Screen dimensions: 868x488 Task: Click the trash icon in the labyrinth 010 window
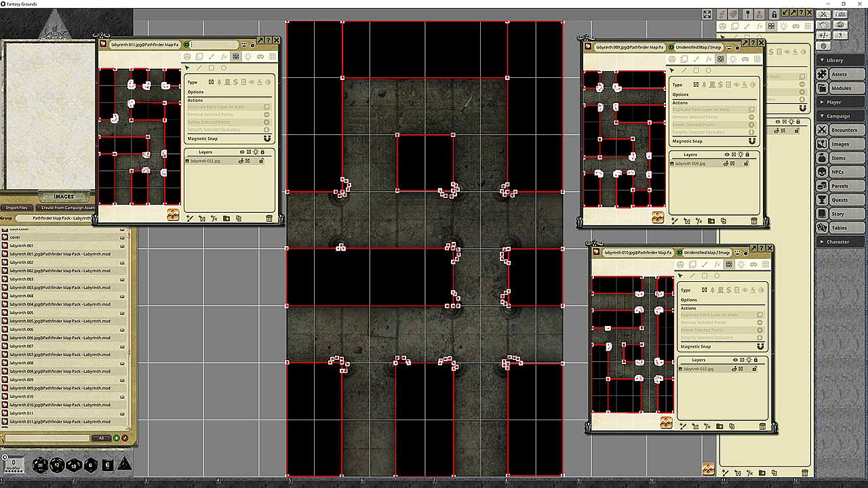tap(762, 426)
